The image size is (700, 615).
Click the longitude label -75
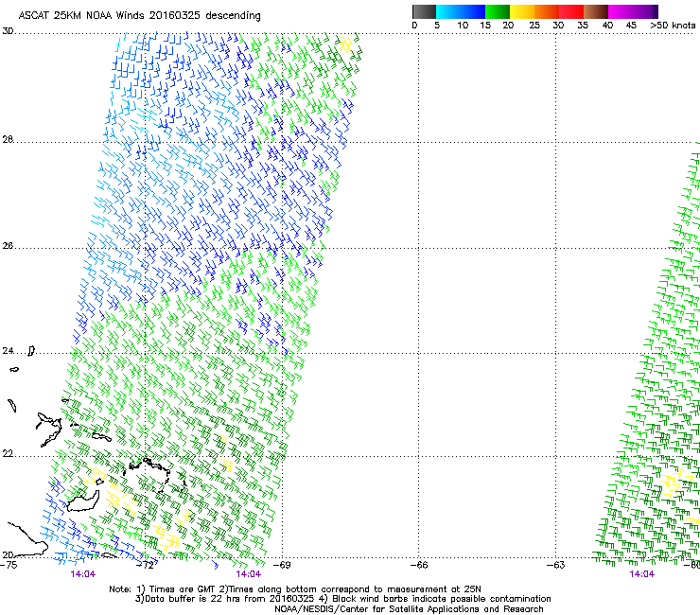click(x=9, y=565)
